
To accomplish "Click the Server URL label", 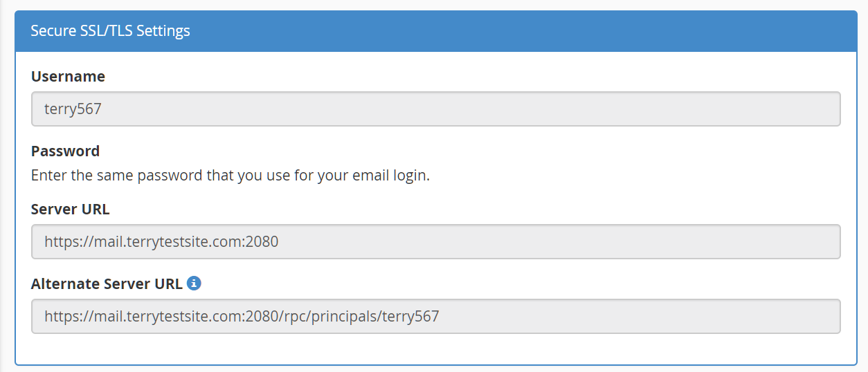I will pos(70,209).
